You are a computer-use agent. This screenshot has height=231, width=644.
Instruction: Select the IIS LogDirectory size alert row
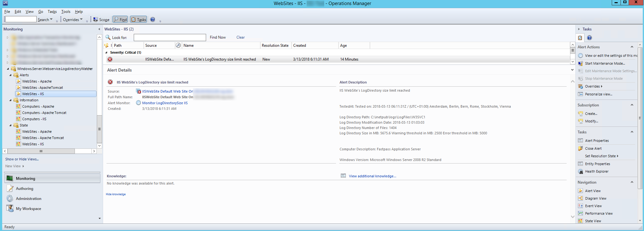tap(337, 59)
